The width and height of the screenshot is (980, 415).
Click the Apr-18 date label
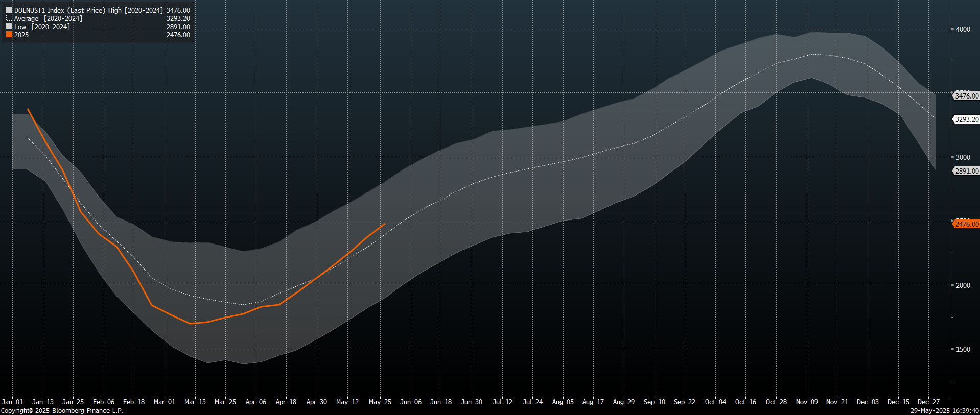[286, 402]
